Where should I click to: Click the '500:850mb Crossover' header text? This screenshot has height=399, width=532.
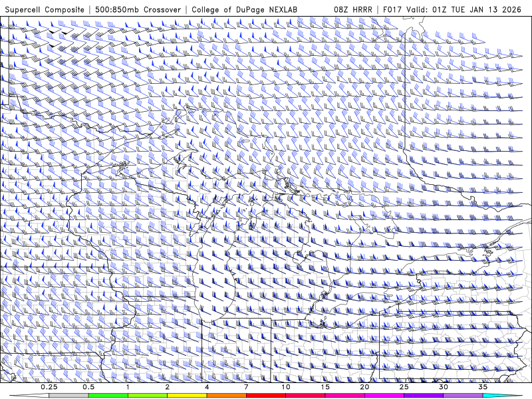(x=138, y=9)
